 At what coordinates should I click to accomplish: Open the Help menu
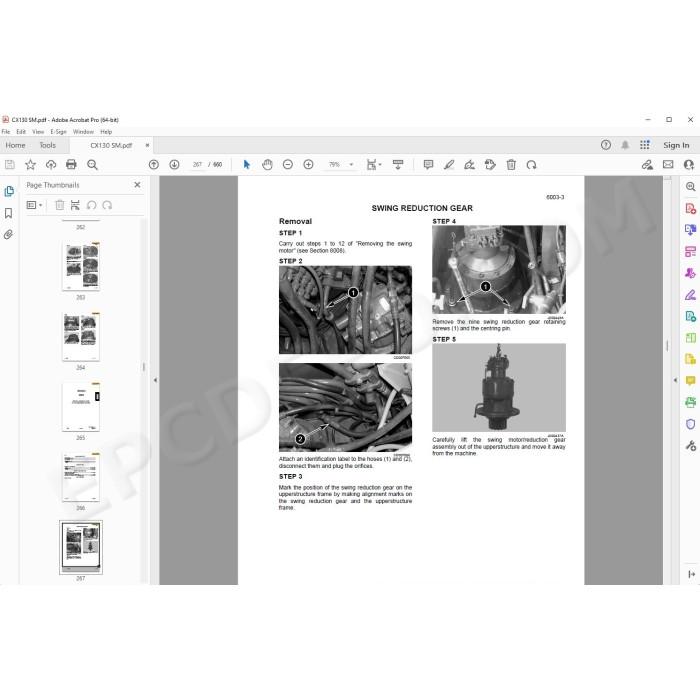tap(106, 132)
